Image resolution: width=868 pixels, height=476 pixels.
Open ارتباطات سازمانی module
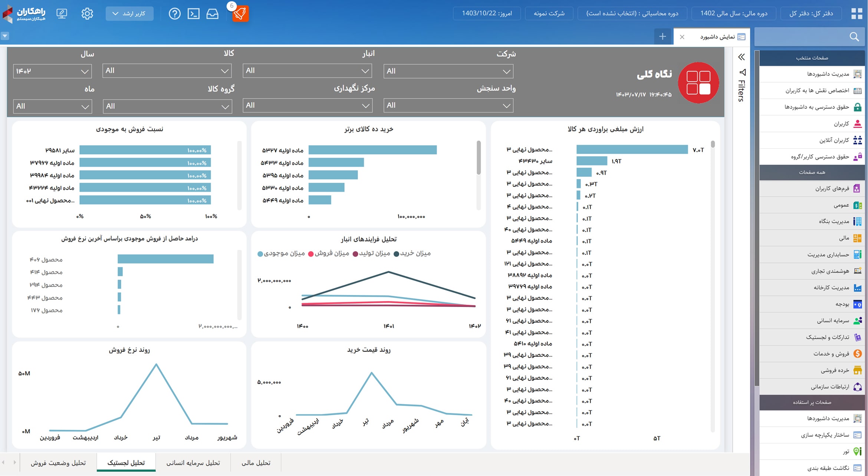[x=812, y=387]
